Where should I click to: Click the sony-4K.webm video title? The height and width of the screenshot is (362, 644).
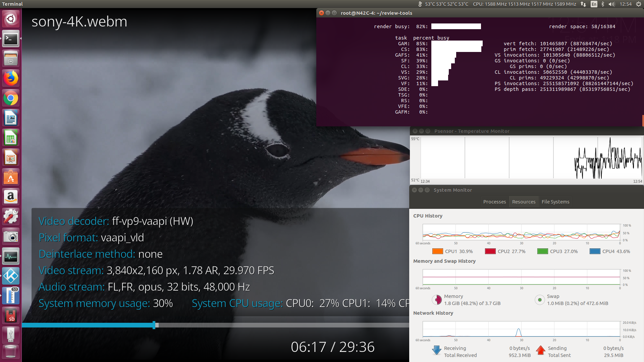click(79, 22)
